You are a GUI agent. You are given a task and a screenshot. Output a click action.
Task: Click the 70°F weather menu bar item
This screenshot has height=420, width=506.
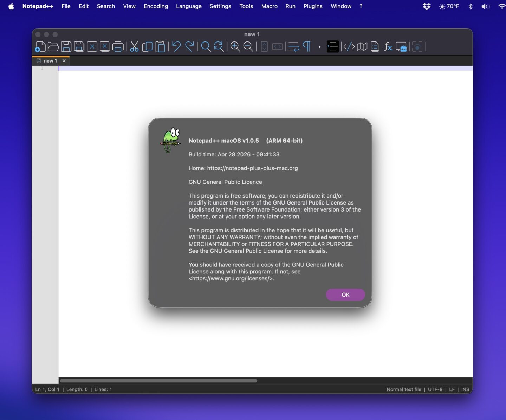pyautogui.click(x=449, y=6)
